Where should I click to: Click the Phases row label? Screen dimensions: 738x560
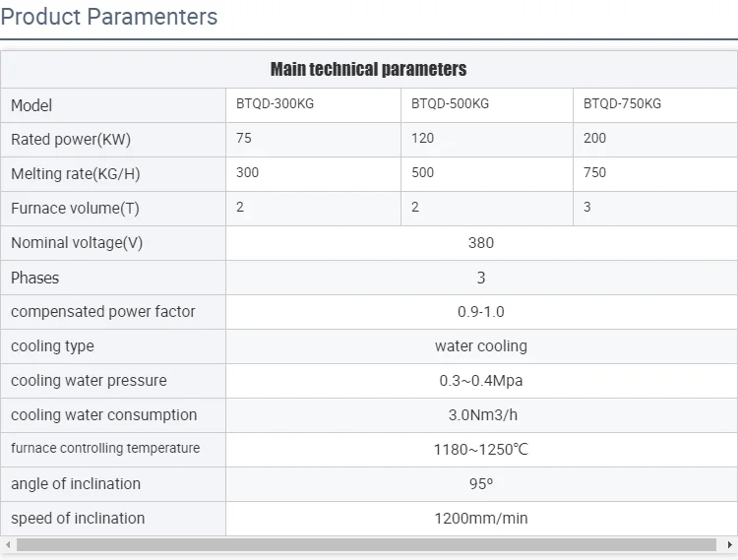click(x=35, y=278)
